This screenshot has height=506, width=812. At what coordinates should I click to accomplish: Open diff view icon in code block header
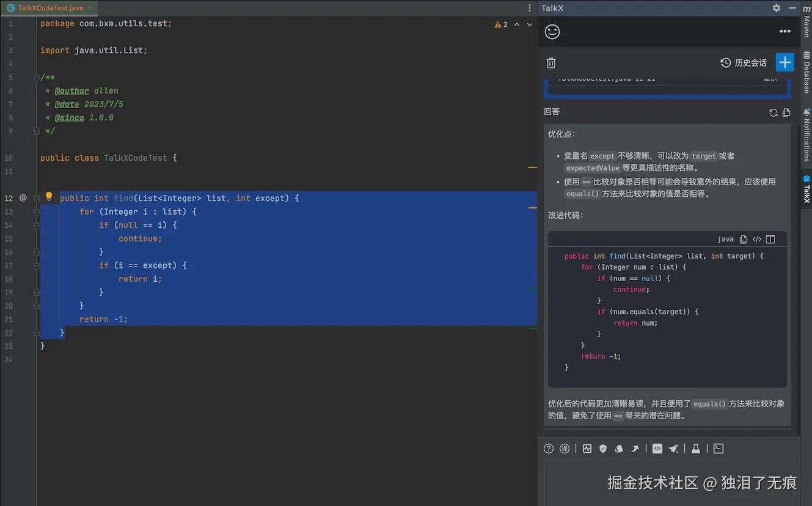pyautogui.click(x=770, y=240)
